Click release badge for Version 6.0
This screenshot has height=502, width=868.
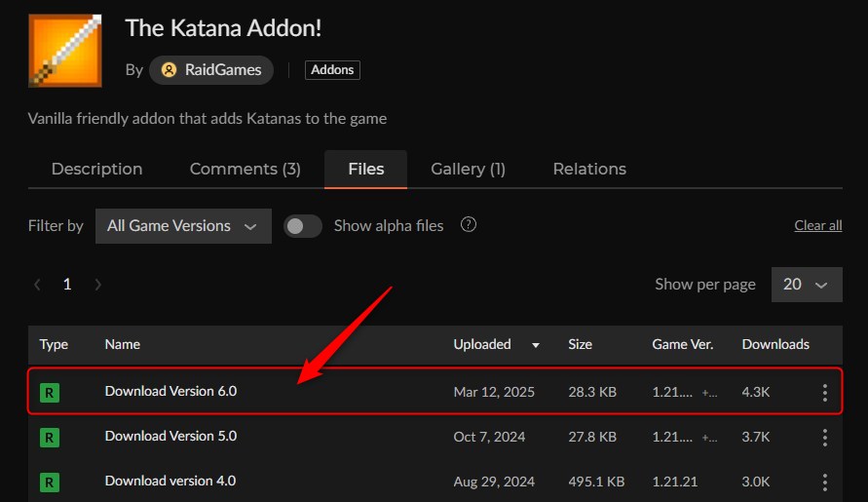coord(50,393)
